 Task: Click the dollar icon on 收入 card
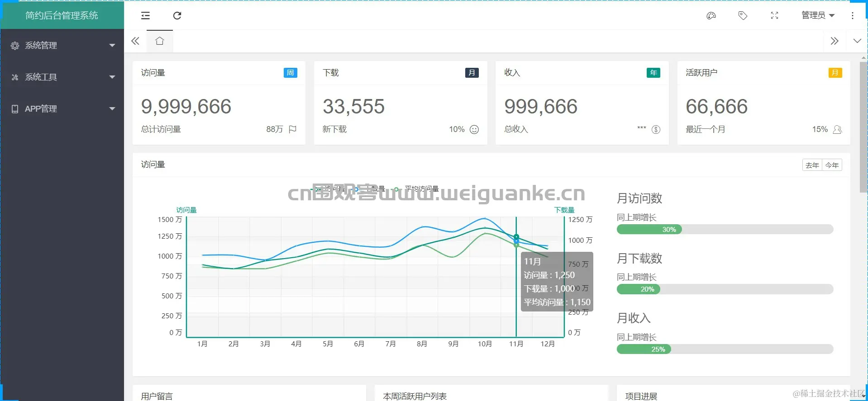click(x=656, y=130)
